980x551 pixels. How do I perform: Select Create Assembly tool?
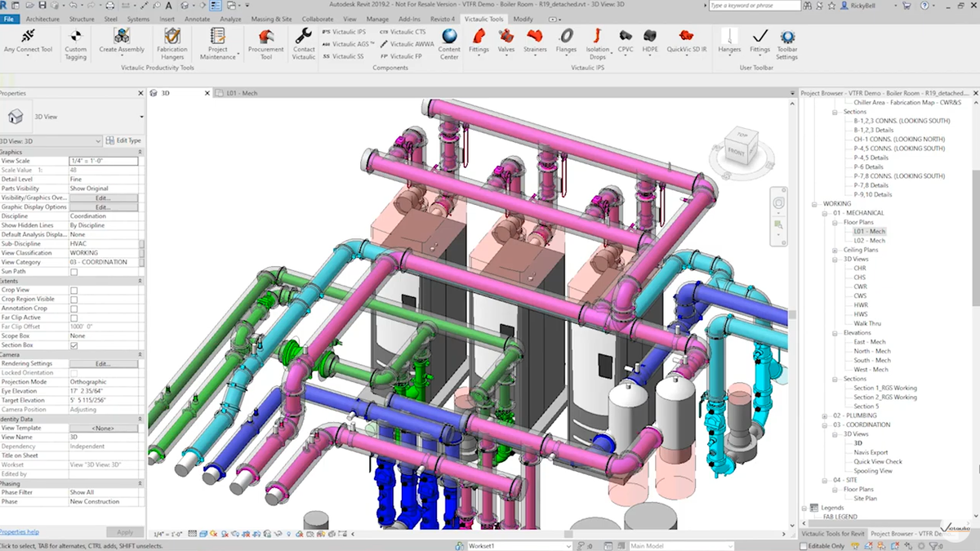click(122, 42)
